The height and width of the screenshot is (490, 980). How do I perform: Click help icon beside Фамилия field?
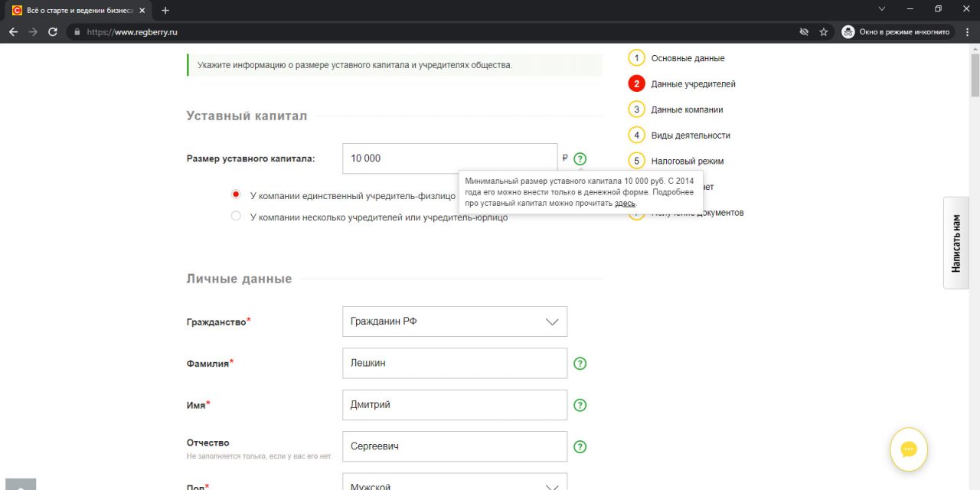(580, 364)
